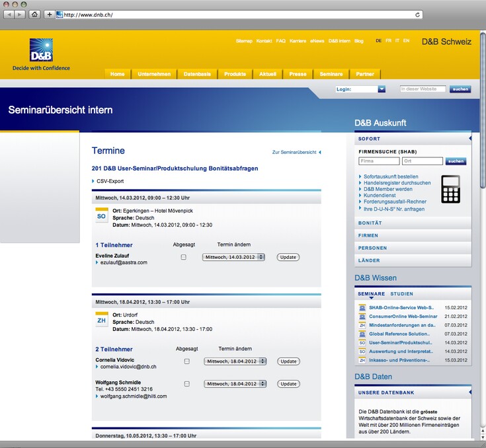
Task: Expand the FIRMEN section
Action: (x=413, y=235)
